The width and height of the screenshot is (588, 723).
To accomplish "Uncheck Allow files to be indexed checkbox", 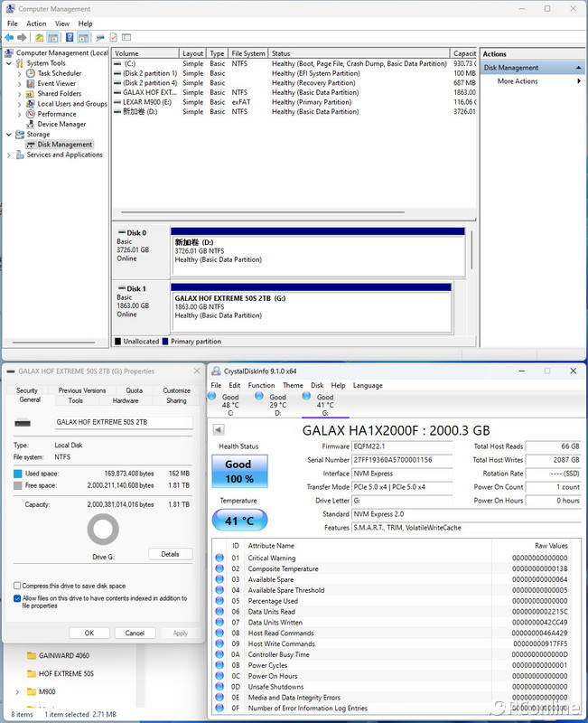I will tap(17, 598).
